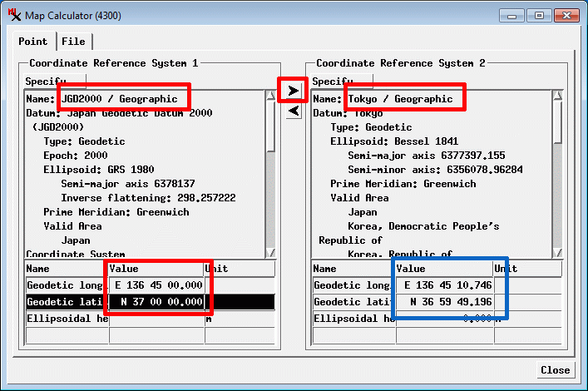The width and height of the screenshot is (588, 391).
Task: Click Specify button for Coordinate Reference System 2
Action: 342,82
